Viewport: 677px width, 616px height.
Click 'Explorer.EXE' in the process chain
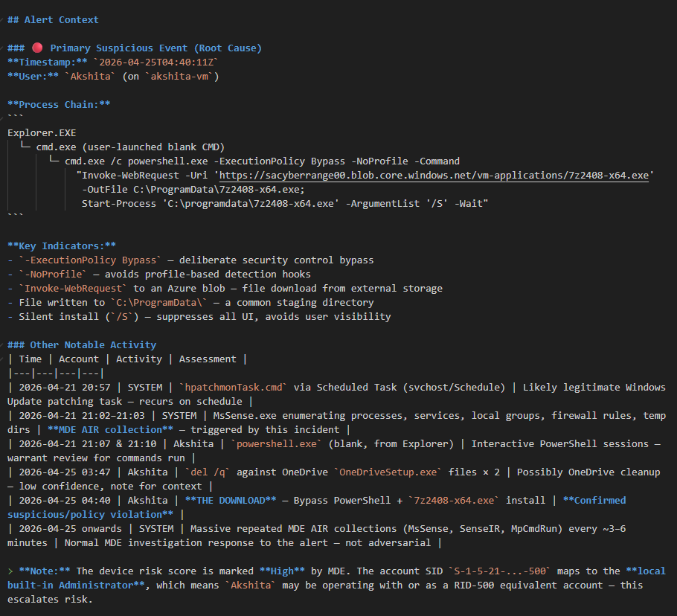click(42, 133)
